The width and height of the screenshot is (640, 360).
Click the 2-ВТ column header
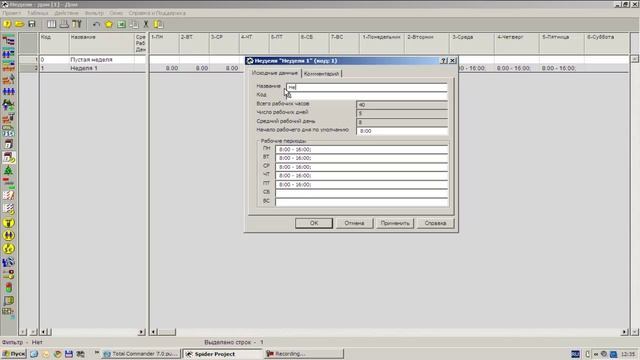pos(194,43)
